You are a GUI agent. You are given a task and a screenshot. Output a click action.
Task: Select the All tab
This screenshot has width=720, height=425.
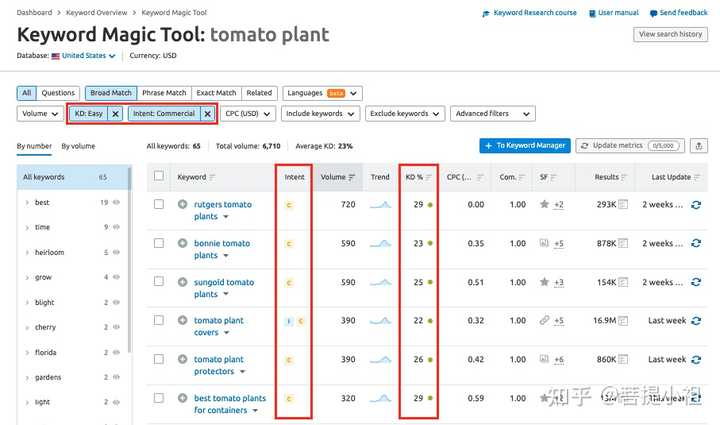coord(27,93)
